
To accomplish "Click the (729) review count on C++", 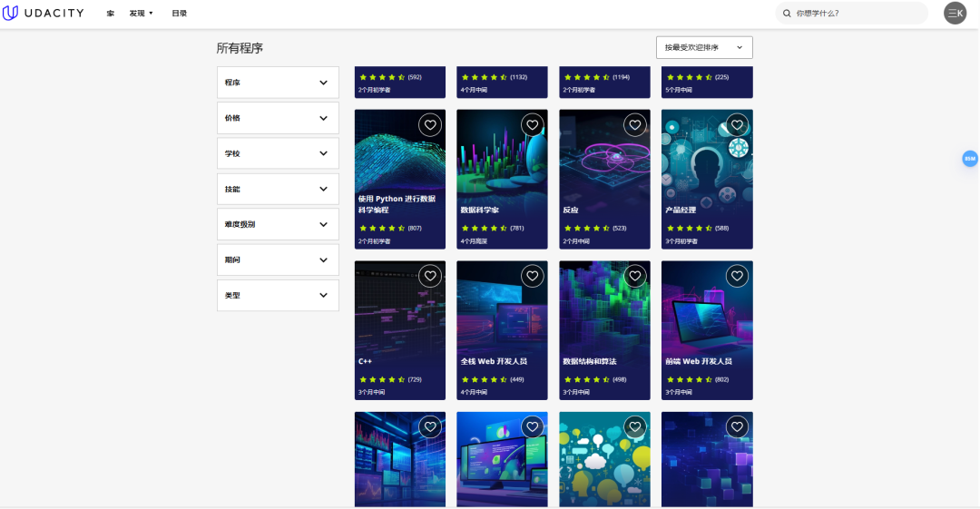I will [x=415, y=379].
